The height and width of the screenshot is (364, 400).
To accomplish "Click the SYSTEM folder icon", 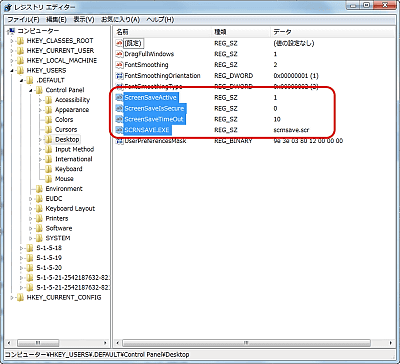I will [39, 238].
